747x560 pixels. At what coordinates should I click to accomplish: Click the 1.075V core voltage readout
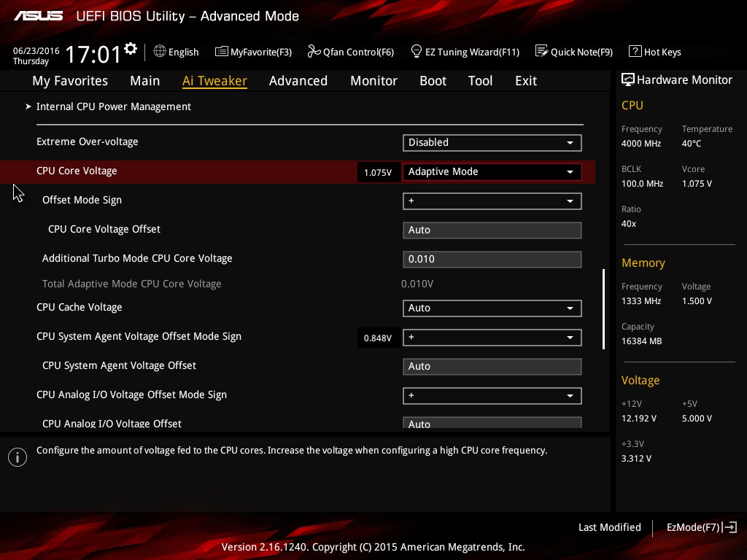(378, 172)
